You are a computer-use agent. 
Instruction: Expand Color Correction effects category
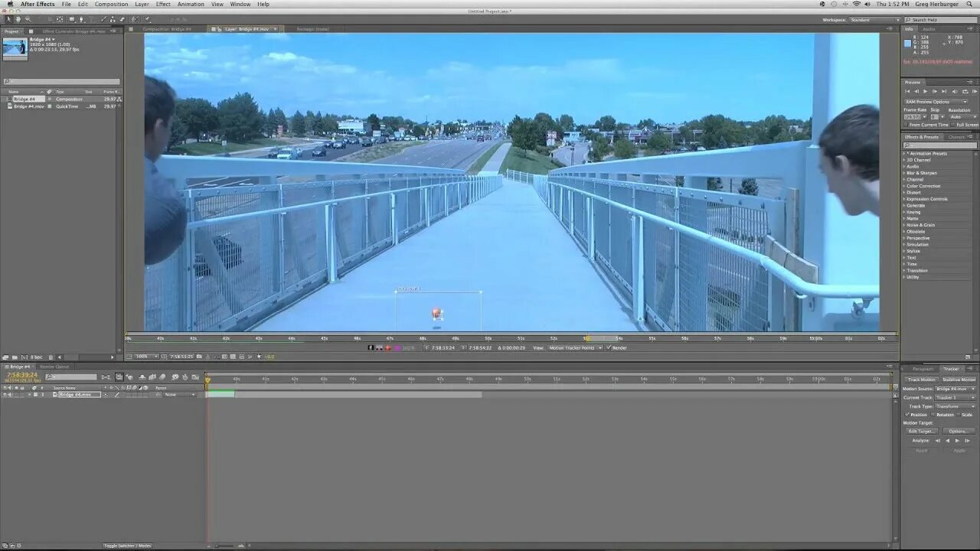click(904, 186)
